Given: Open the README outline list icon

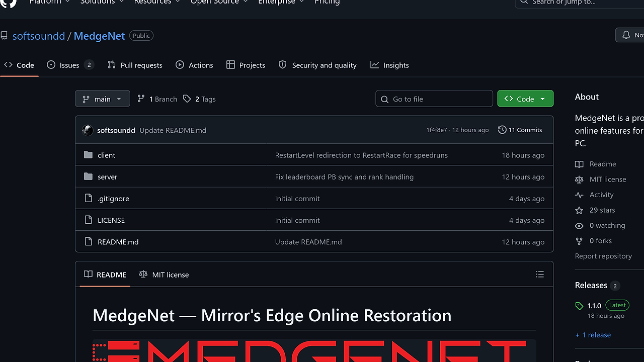Looking at the screenshot, I should 540,275.
